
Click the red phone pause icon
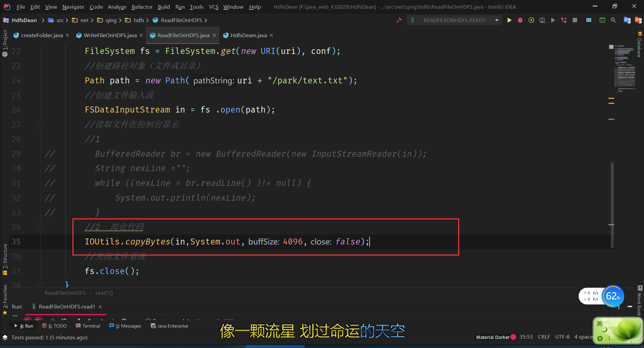point(564,20)
